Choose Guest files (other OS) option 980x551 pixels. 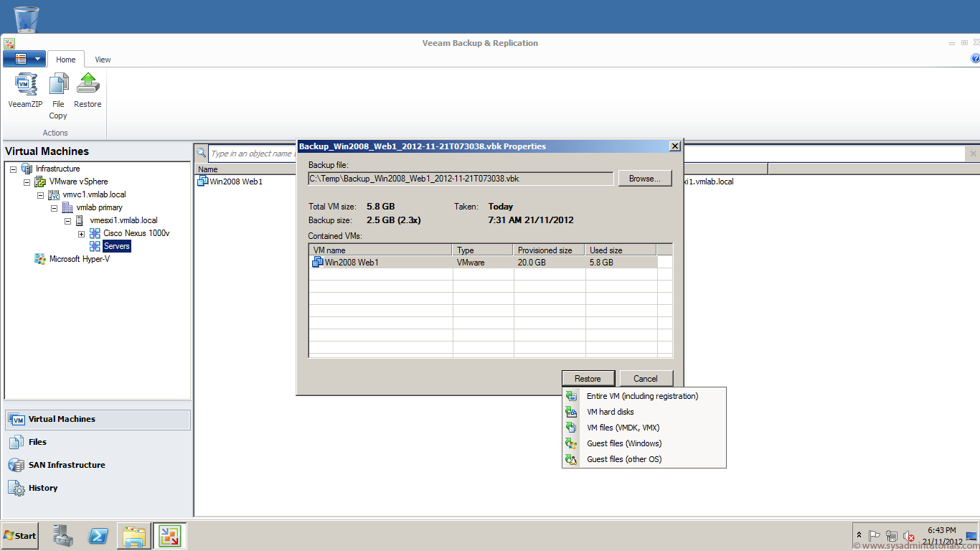coord(644,459)
